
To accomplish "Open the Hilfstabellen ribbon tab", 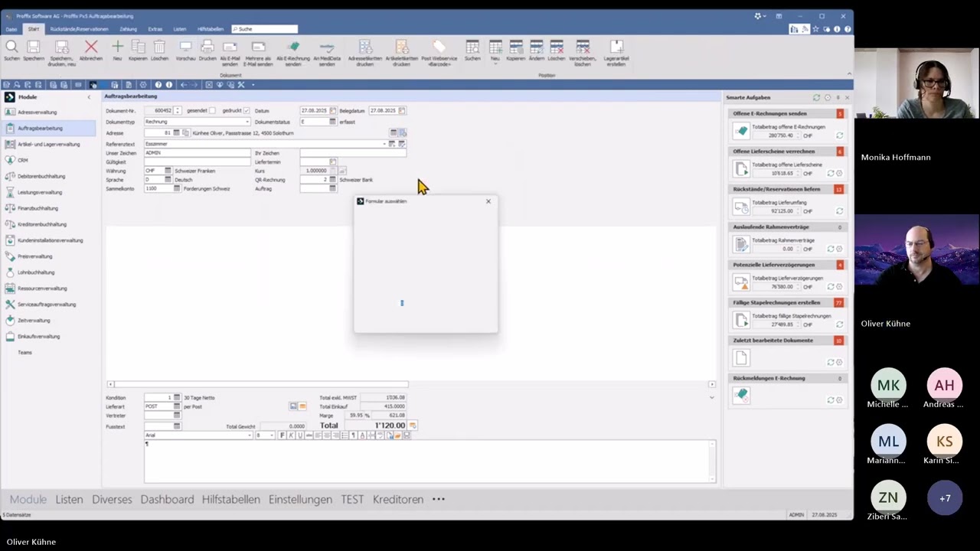I will tap(211, 29).
